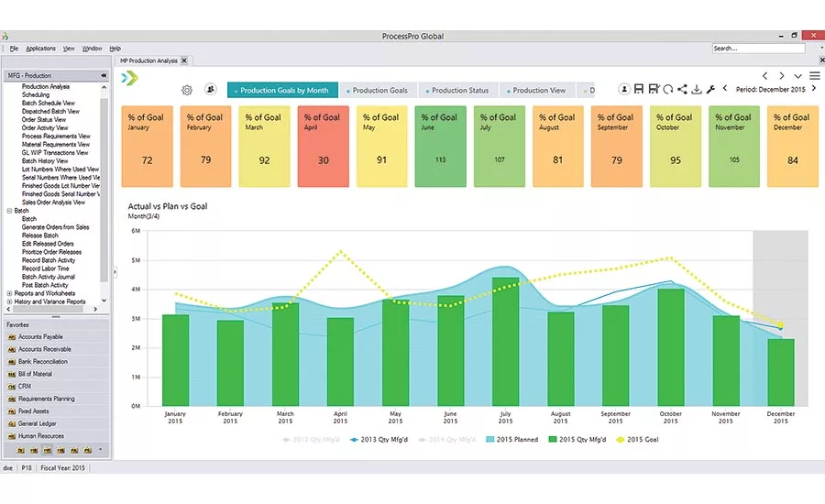Open the April % of Goal card

pos(323,147)
